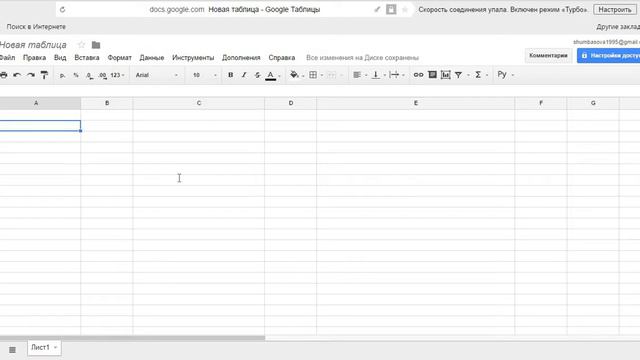Viewport: 640px width, 360px height.
Task: Click the Комментарии button
Action: coord(548,56)
